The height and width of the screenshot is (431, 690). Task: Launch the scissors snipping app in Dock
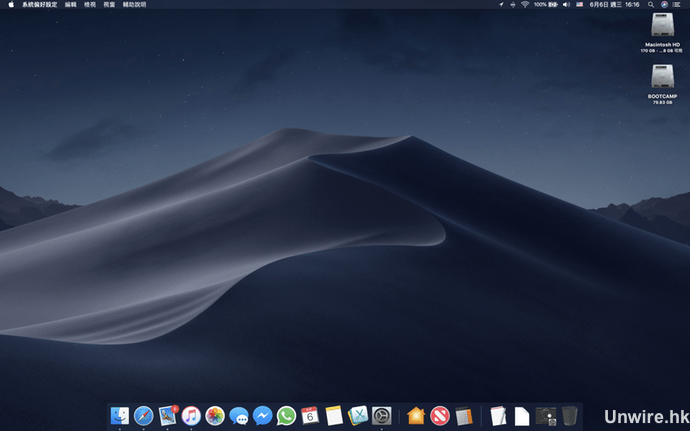point(358,416)
